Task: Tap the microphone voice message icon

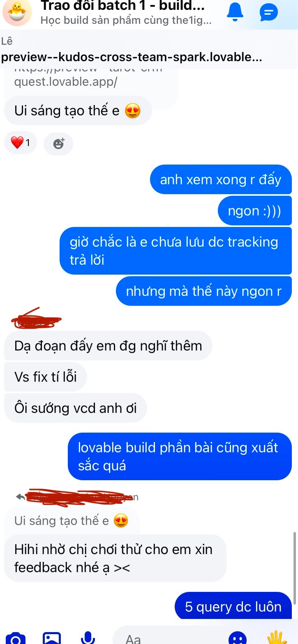Action: [x=88, y=637]
